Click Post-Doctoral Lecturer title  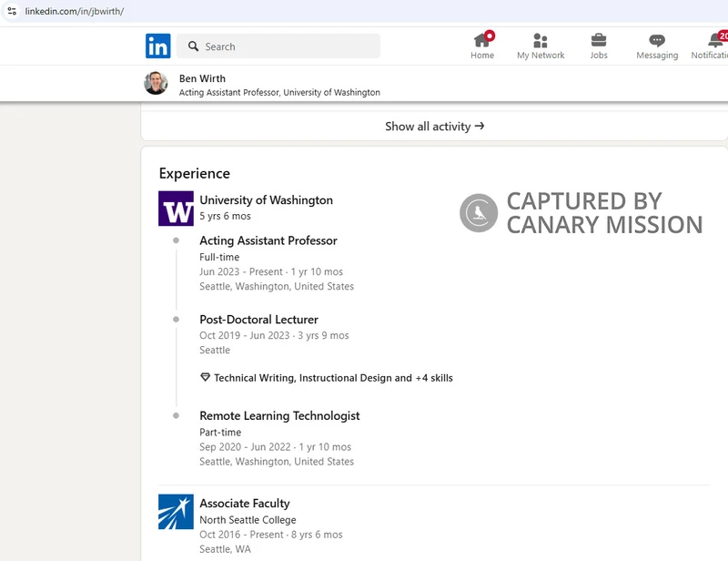pos(258,320)
